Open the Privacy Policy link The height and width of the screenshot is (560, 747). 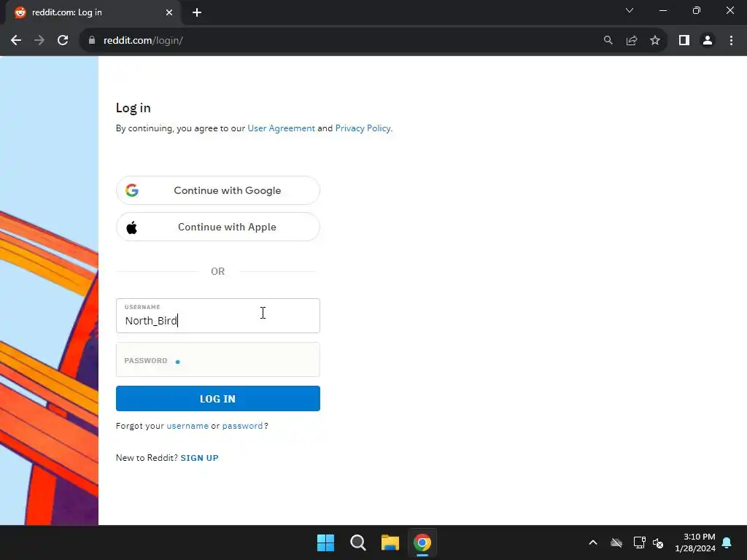[363, 128]
